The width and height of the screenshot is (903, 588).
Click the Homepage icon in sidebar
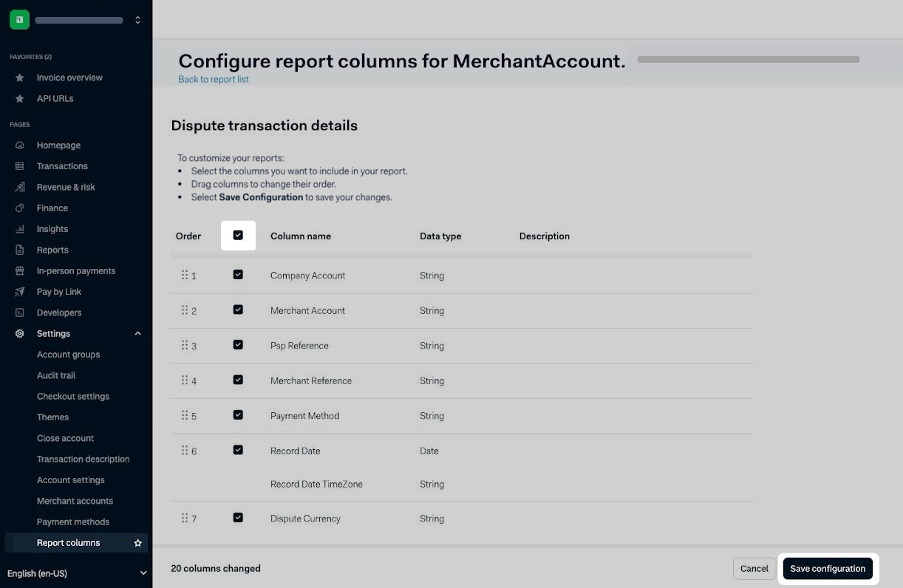[x=20, y=146]
